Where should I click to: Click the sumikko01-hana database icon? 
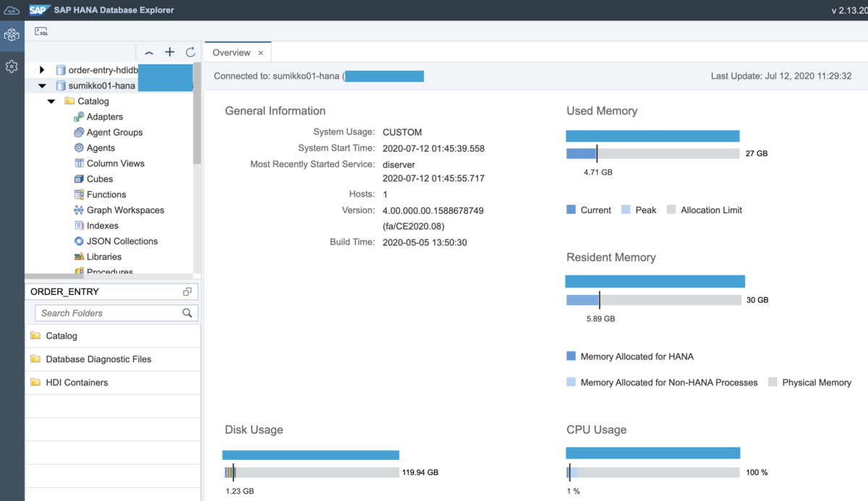[61, 85]
